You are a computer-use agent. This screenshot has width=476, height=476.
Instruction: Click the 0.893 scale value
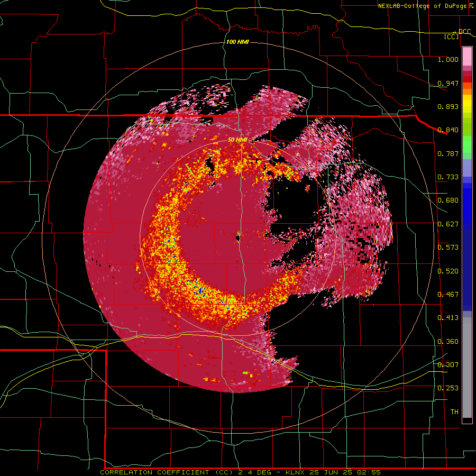448,106
